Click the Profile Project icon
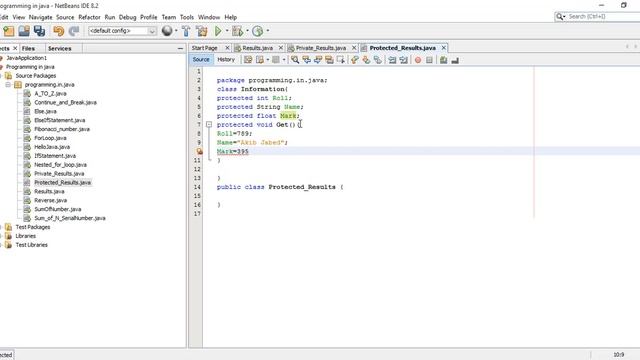Screen dimensions: 640x360 [258, 31]
